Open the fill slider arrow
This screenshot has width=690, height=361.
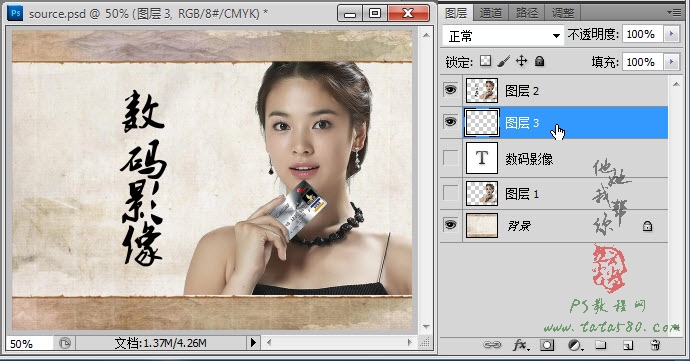tap(671, 62)
